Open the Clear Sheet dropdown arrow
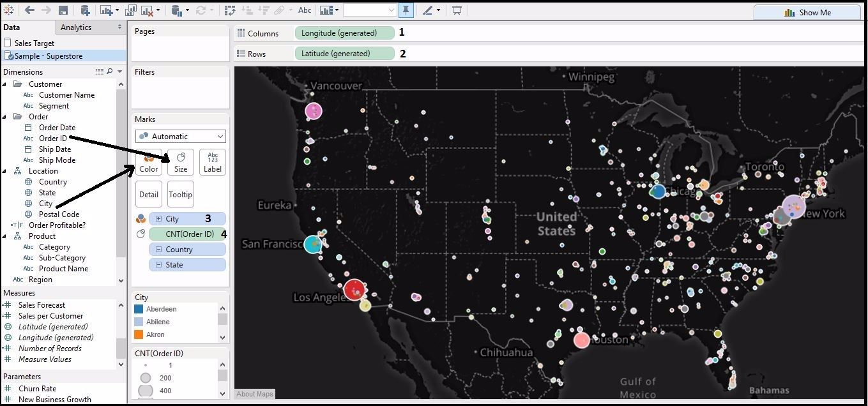 point(158,10)
